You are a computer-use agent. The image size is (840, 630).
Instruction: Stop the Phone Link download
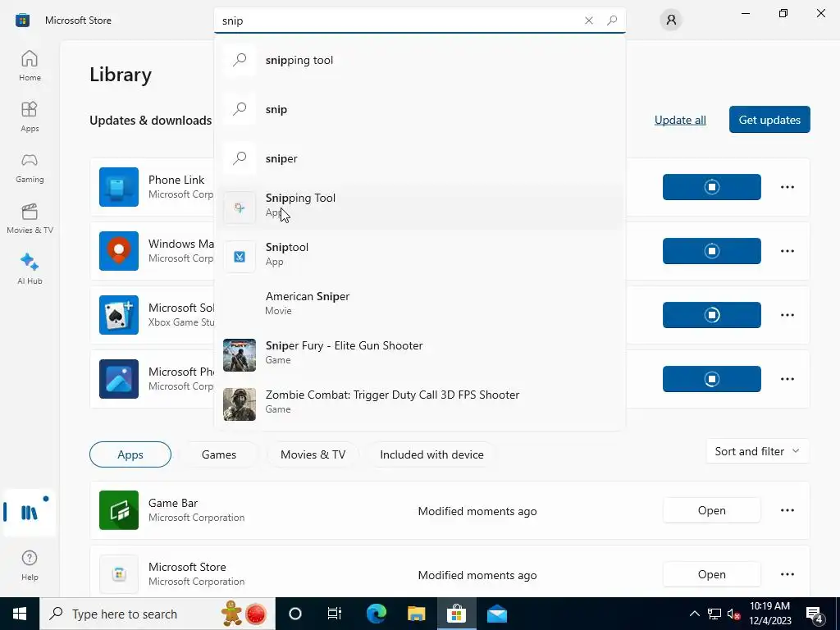click(x=711, y=187)
